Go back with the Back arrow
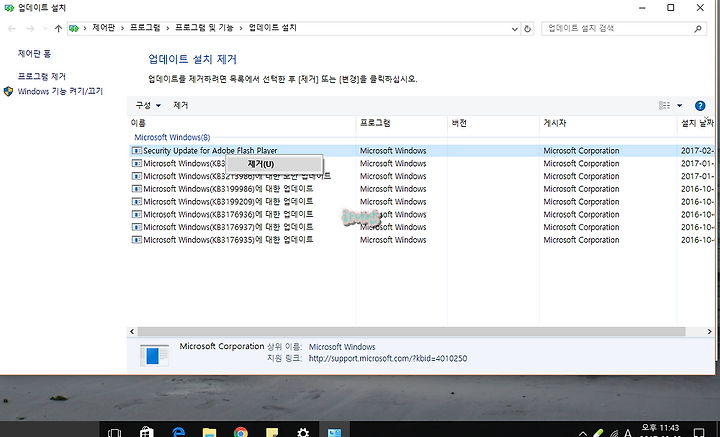 [x=11, y=28]
